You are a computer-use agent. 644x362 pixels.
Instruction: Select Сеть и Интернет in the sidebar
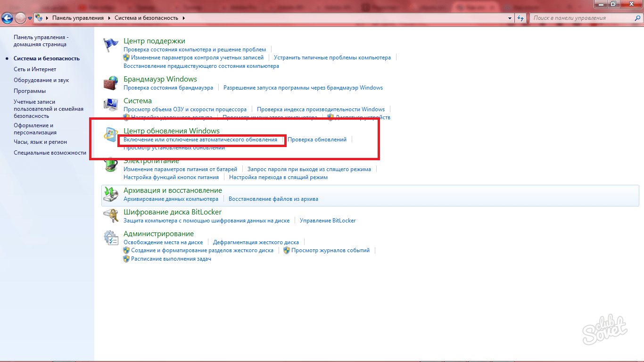(35, 69)
